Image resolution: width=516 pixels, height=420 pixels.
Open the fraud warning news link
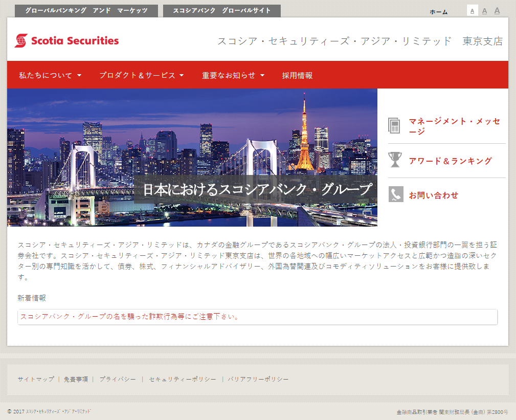130,317
